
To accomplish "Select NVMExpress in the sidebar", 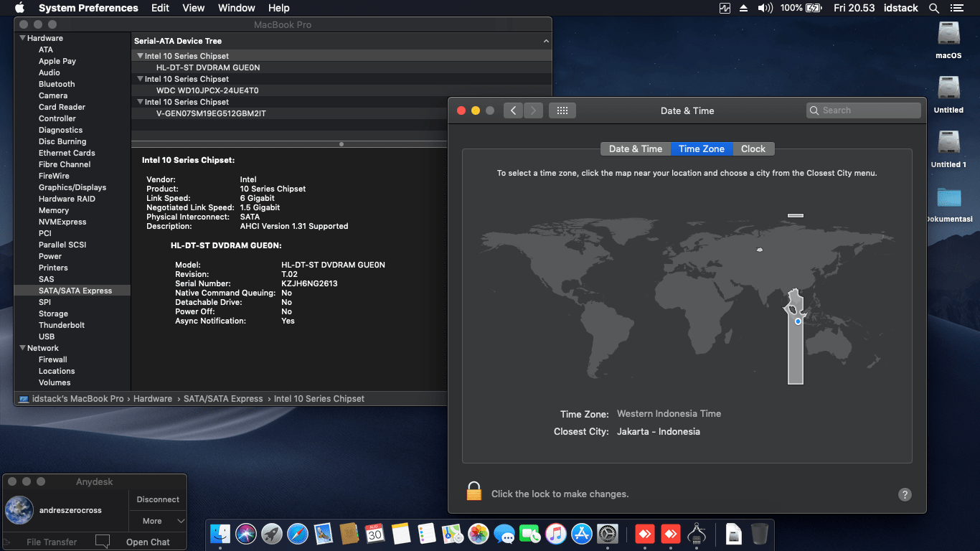I will click(62, 222).
